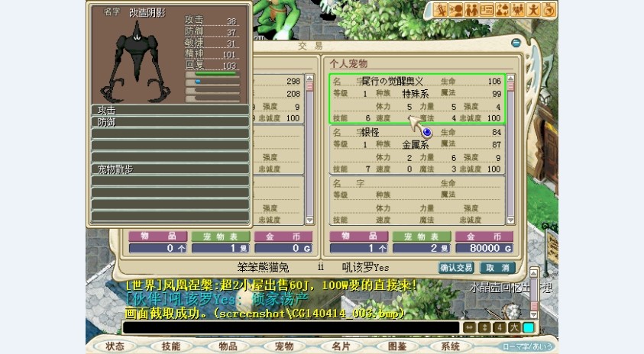Expand chat height with vertical arrow button

coord(484,328)
